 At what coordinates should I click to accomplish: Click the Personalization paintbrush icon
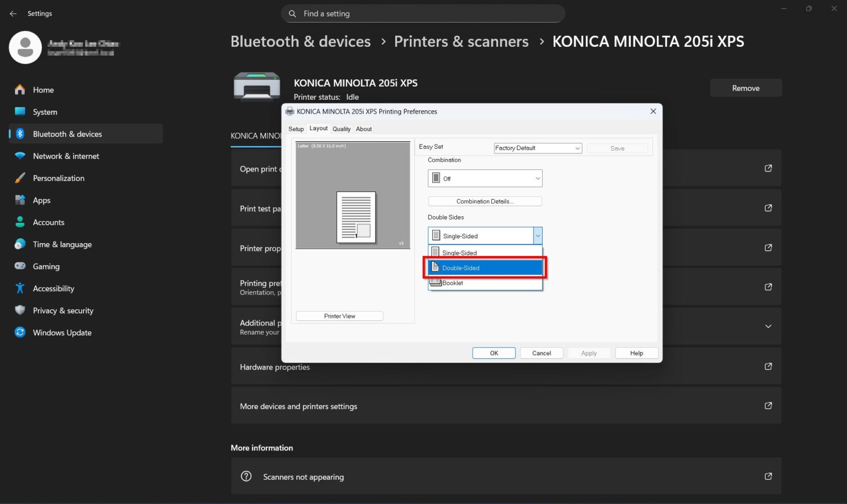pyautogui.click(x=20, y=178)
